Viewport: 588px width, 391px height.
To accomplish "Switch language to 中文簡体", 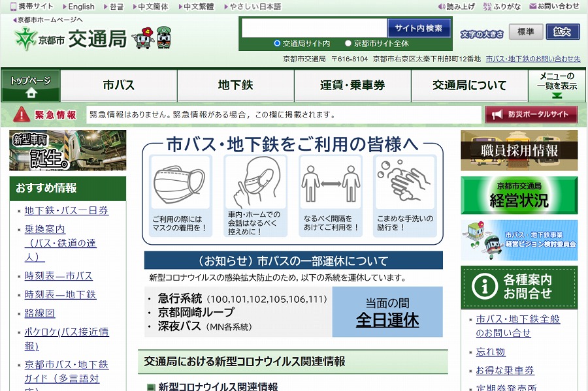I will [x=151, y=7].
